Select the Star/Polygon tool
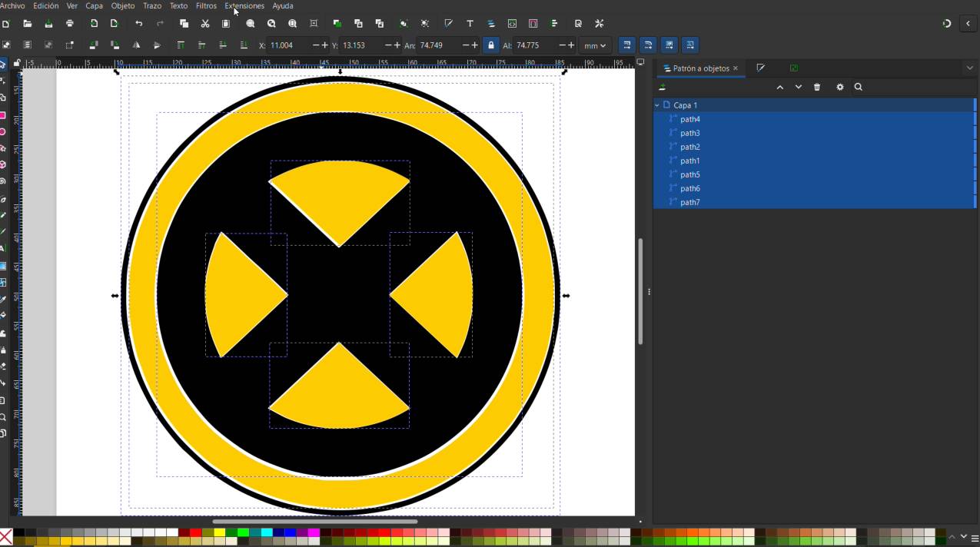The width and height of the screenshot is (980, 547). pos(3,148)
